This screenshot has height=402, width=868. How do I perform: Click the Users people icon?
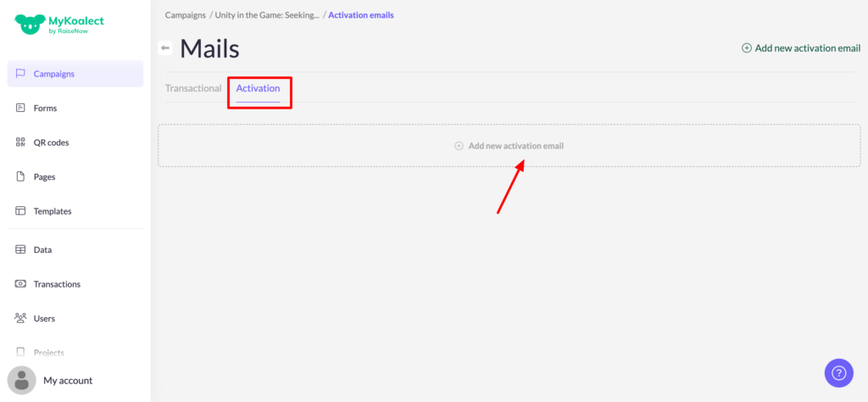20,318
